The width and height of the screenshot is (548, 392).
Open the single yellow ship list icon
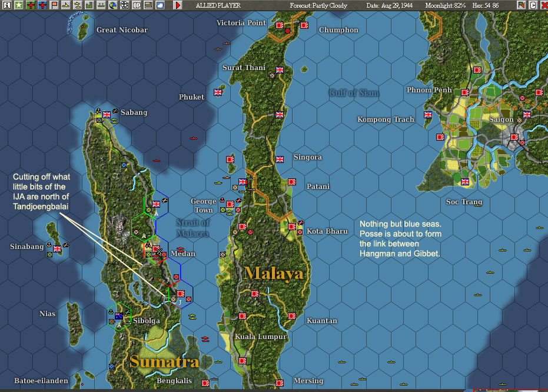click(66, 5)
